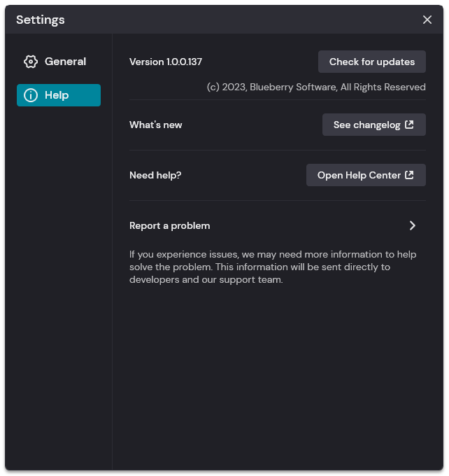Click the external link icon on Open Help Center

coord(409,175)
